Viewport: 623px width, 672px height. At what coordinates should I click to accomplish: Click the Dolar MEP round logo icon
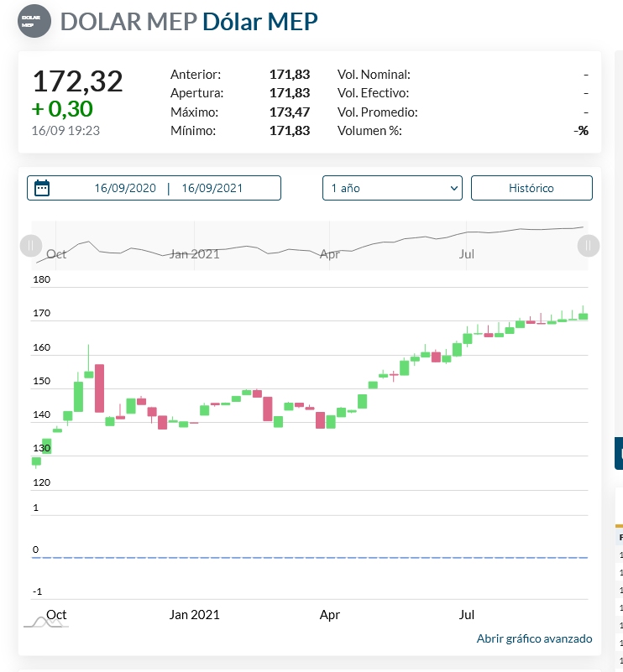(x=34, y=22)
